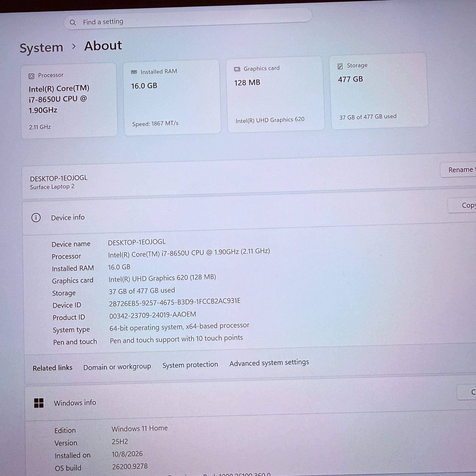
Task: Click 2.11 GHz text in Processor card
Action: tap(40, 127)
